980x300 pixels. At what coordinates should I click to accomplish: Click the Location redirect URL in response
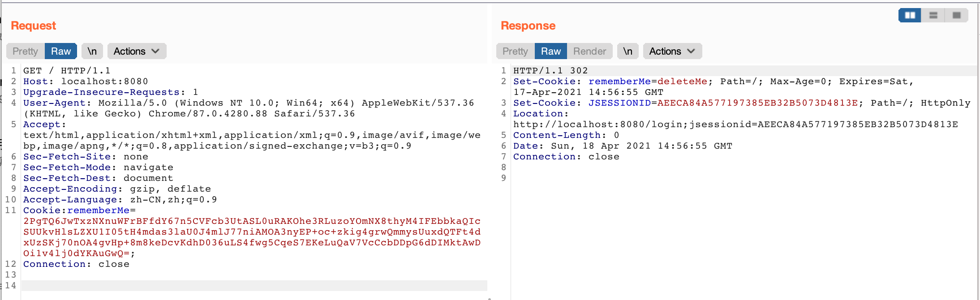click(735, 124)
